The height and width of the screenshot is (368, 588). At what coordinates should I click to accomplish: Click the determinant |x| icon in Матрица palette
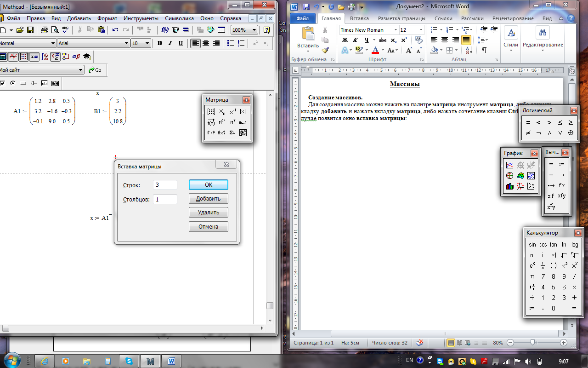[243, 111]
